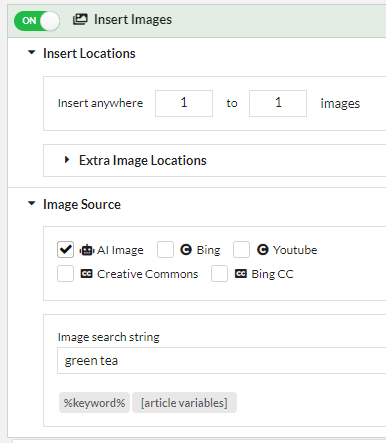Click the AI Image label

click(x=120, y=250)
